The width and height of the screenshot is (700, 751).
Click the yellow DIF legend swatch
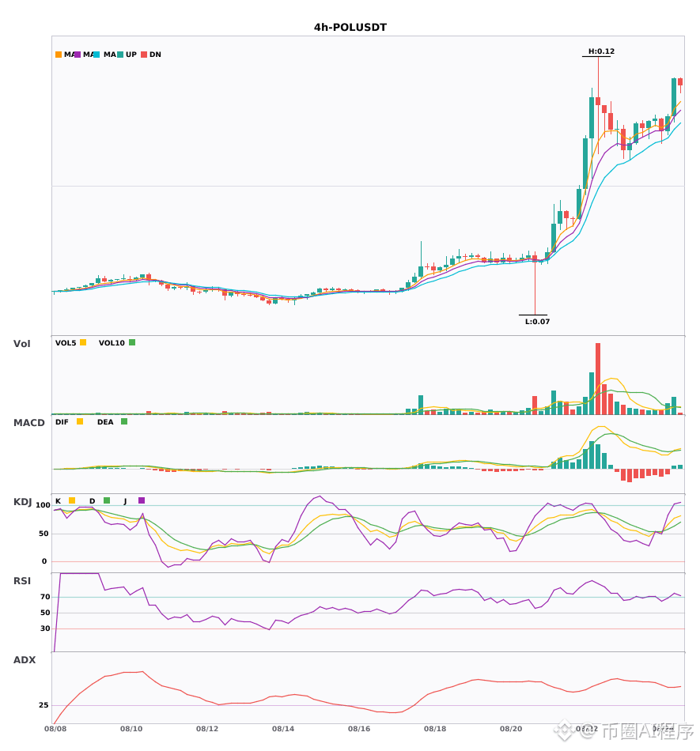tap(80, 421)
